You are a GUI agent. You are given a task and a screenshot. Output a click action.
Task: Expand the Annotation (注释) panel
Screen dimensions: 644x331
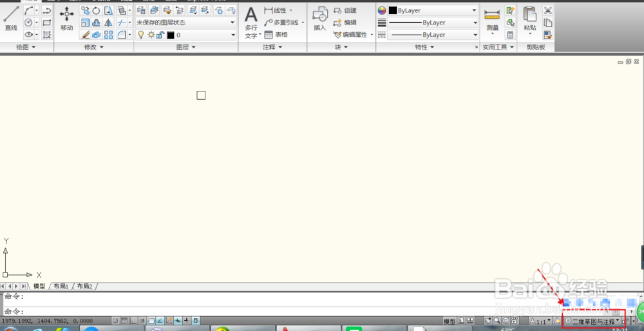(272, 47)
